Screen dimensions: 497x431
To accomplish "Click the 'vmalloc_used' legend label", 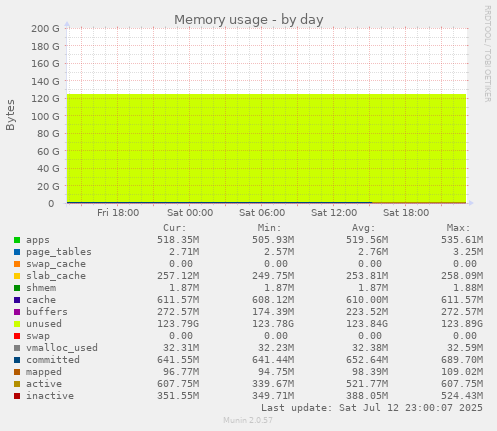I will (x=62, y=348).
